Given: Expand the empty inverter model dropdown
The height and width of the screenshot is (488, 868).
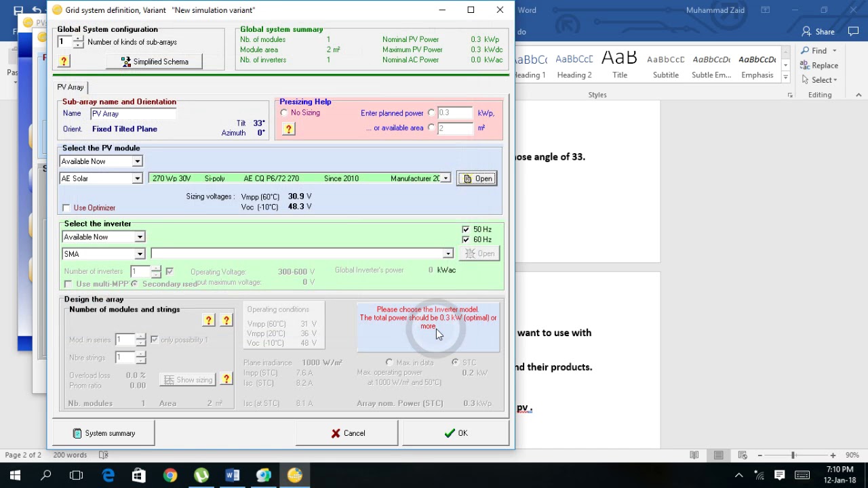Looking at the screenshot, I should tap(448, 253).
